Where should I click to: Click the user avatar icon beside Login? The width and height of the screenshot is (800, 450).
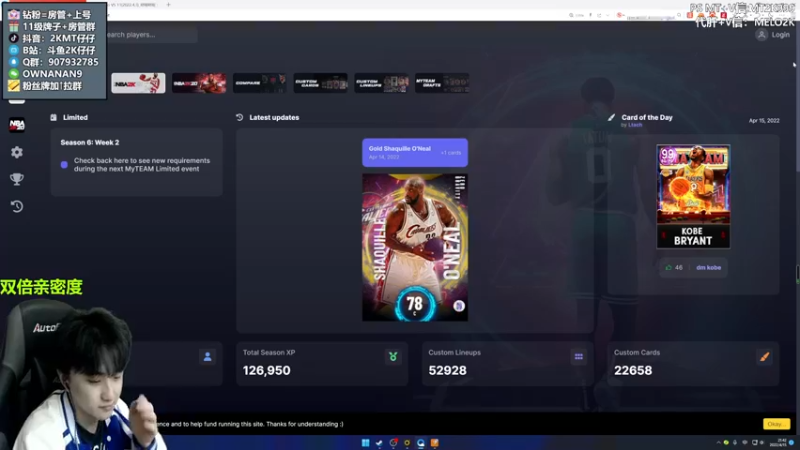coord(761,35)
